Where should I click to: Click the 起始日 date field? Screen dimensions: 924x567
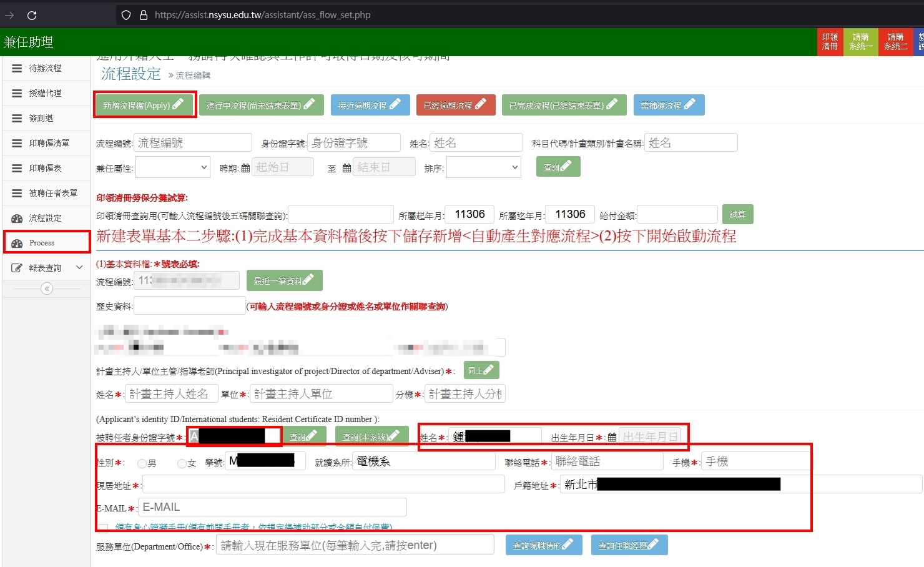tap(282, 167)
